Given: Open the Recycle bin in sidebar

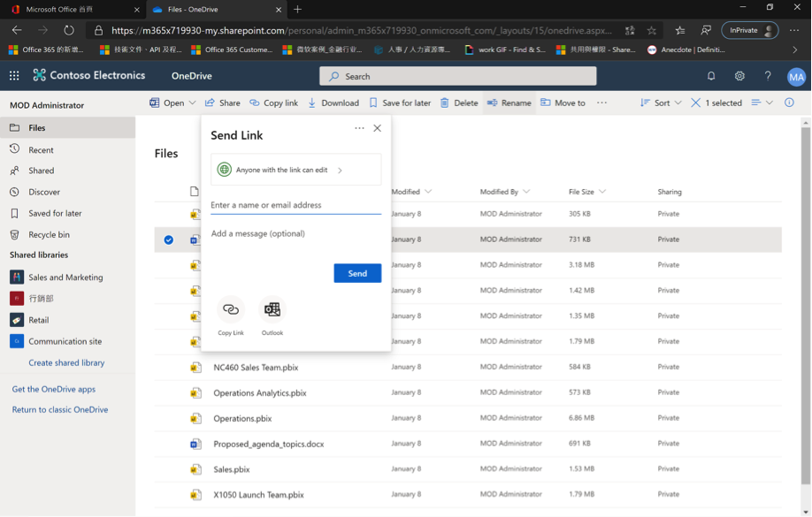Looking at the screenshot, I should point(49,235).
